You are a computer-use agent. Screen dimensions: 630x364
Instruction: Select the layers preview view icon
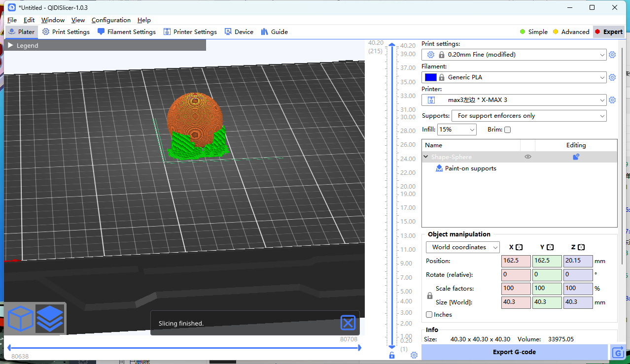click(x=50, y=318)
